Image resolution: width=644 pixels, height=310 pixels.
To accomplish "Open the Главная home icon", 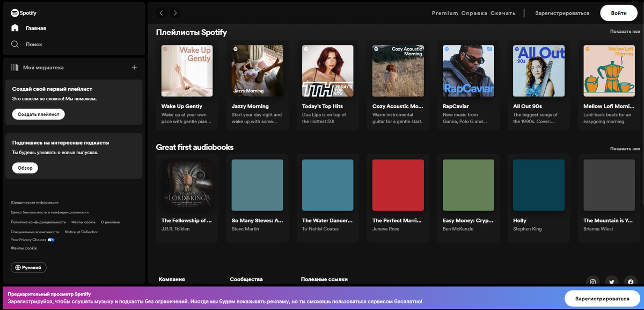I will (x=15, y=28).
